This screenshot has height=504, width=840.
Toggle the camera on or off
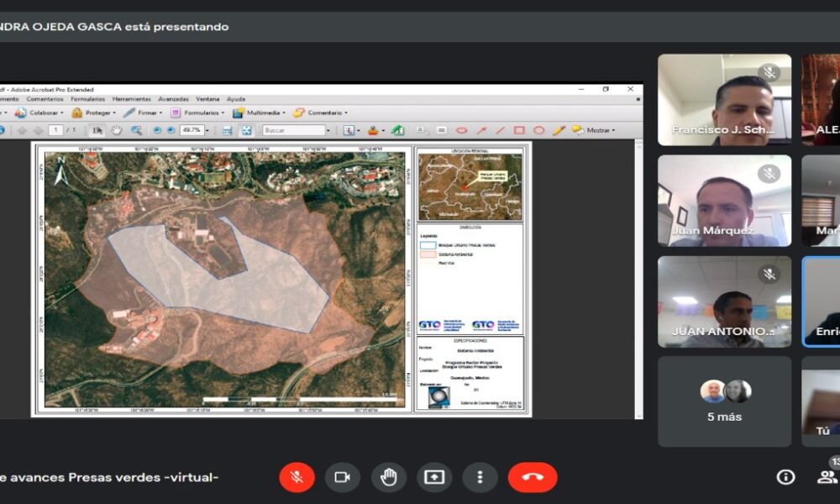pos(342,477)
